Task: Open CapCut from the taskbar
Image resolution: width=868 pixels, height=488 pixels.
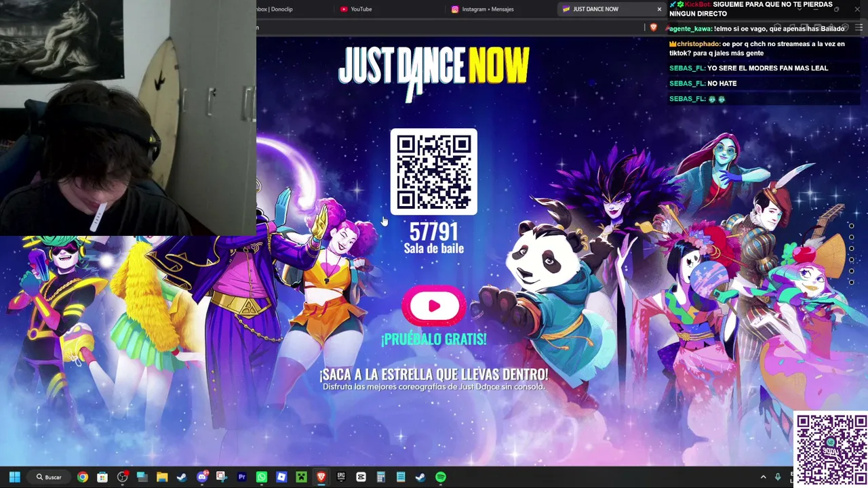Action: 361,477
